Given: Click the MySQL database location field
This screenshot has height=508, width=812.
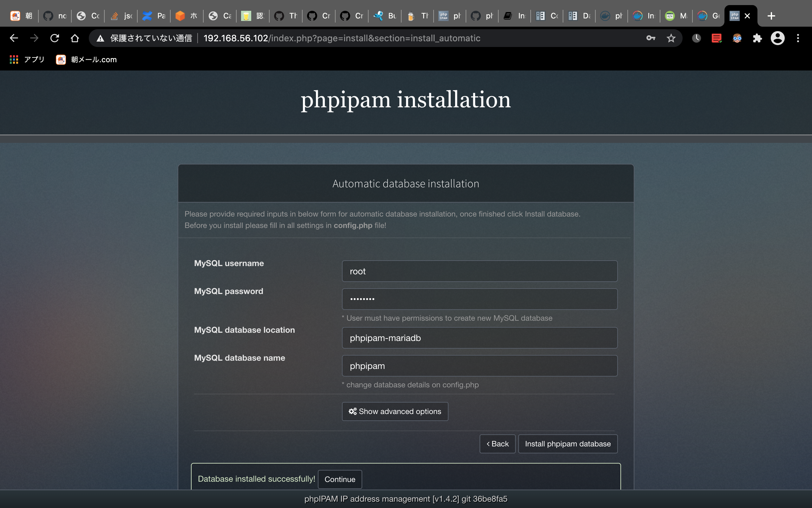Looking at the screenshot, I should 480,338.
